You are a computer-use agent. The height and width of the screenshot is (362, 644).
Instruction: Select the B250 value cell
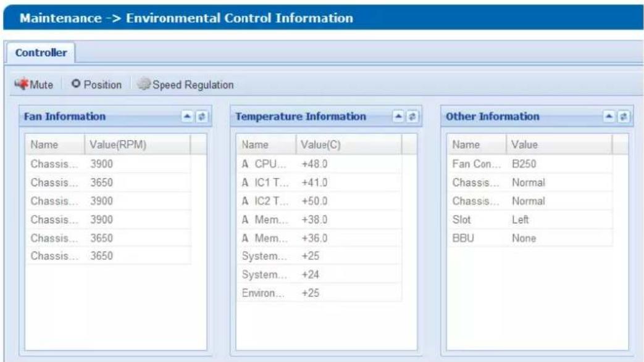[x=524, y=164]
